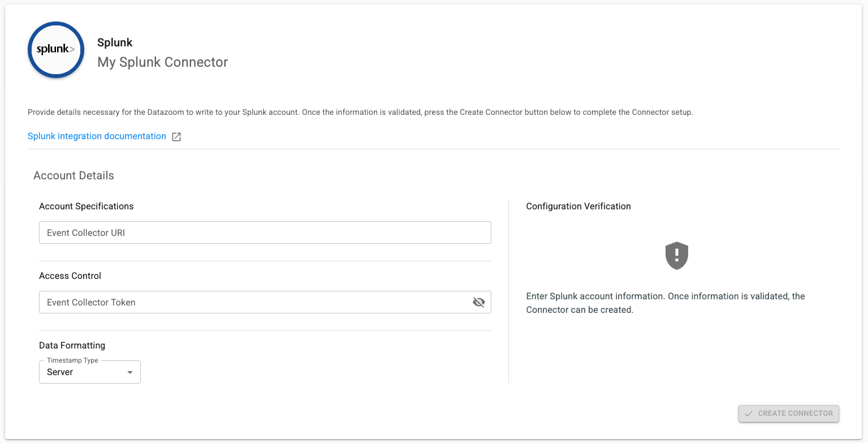Click the Provide details description paragraph
Image resolution: width=868 pixels, height=443 pixels.
coord(360,112)
